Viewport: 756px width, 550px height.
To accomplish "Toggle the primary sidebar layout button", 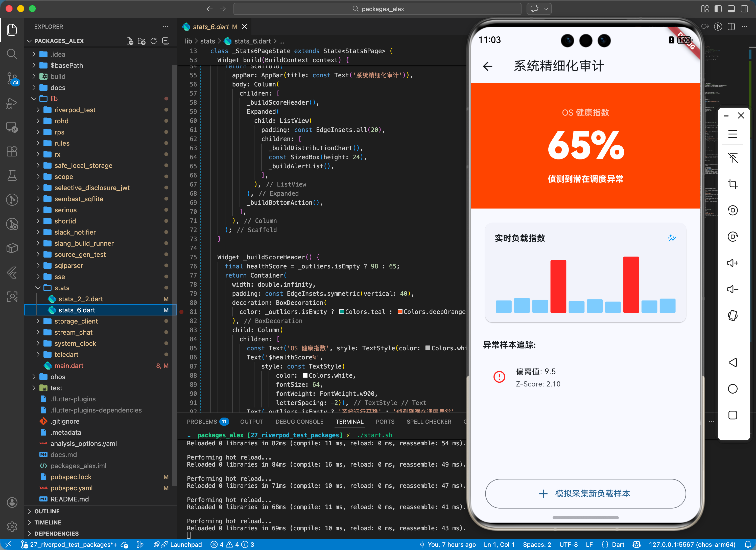I will click(x=718, y=9).
